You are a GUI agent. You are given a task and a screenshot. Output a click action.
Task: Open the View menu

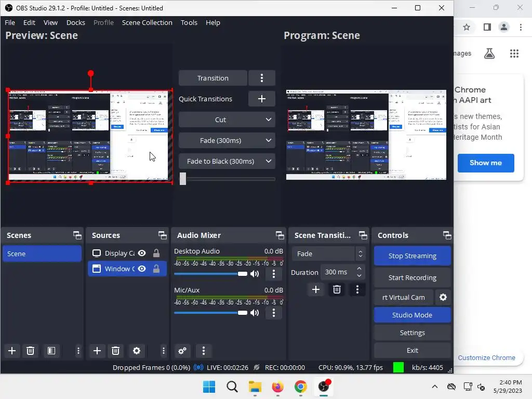coord(50,22)
